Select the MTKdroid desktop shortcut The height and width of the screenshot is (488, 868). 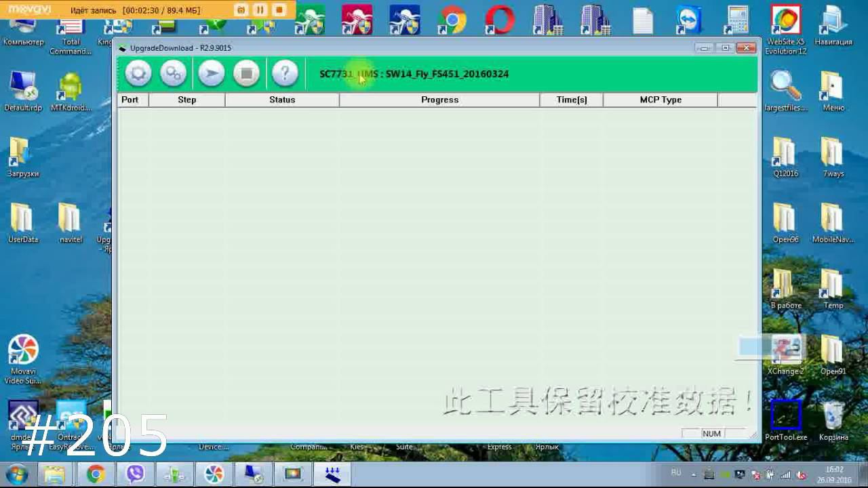coord(71,91)
